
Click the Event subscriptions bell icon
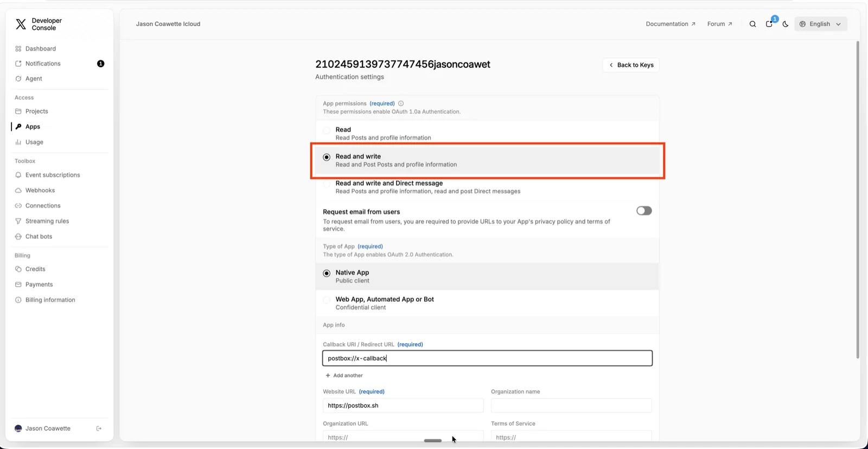(x=18, y=175)
